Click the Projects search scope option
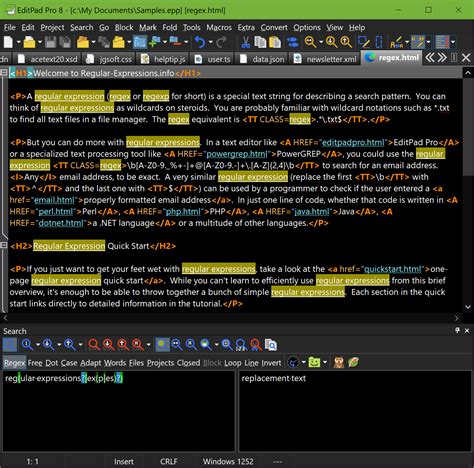This screenshot has width=474, height=468. tap(160, 363)
